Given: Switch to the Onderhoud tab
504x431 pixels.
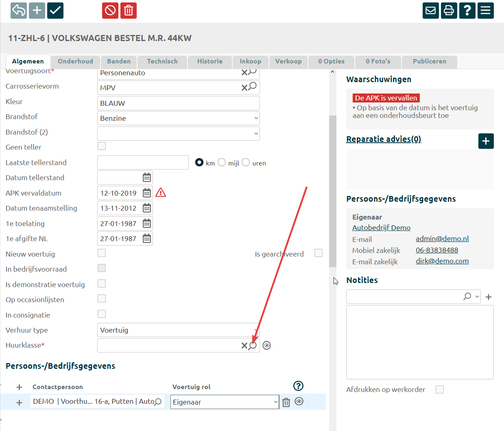Looking at the screenshot, I should point(75,61).
